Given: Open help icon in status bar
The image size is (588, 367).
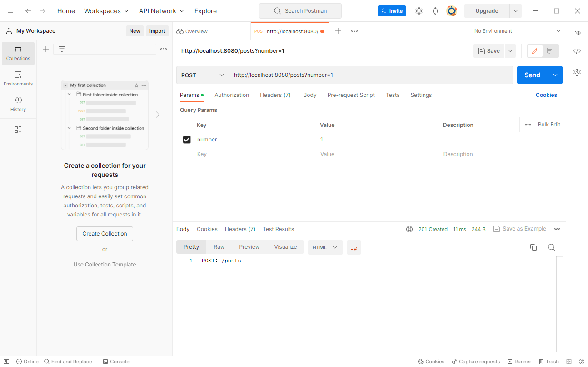Looking at the screenshot, I should (581, 362).
